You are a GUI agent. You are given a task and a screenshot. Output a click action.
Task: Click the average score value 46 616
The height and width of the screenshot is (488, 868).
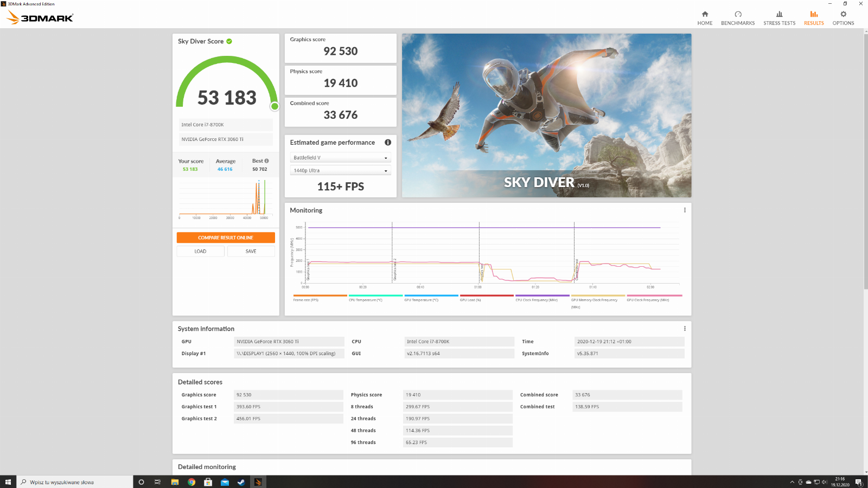point(225,169)
